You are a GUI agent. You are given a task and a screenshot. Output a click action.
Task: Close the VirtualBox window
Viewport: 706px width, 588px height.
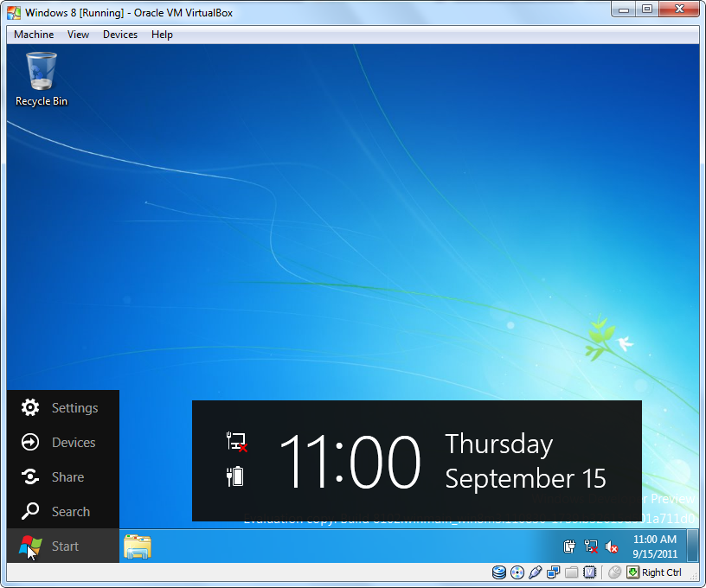pos(680,10)
